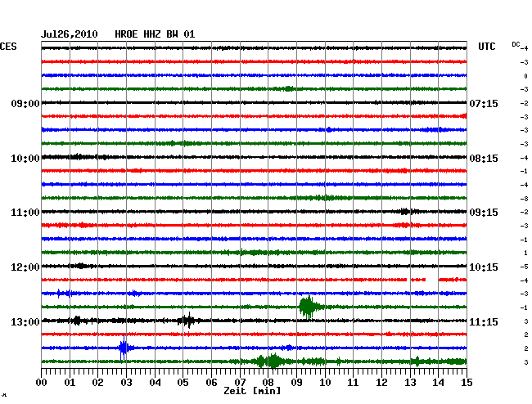This screenshot has height=404, width=532.
Task: Click the 08:15 UTC time label
Action: click(484, 159)
